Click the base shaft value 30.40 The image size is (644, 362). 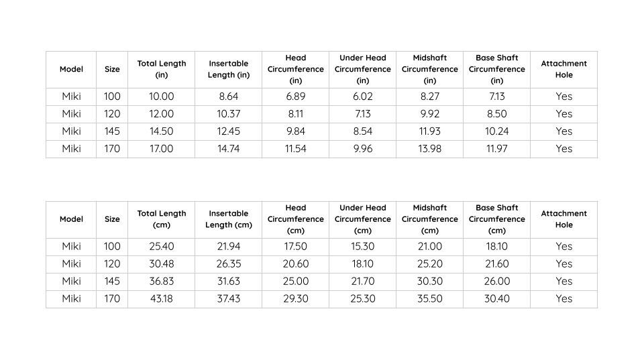497,299
